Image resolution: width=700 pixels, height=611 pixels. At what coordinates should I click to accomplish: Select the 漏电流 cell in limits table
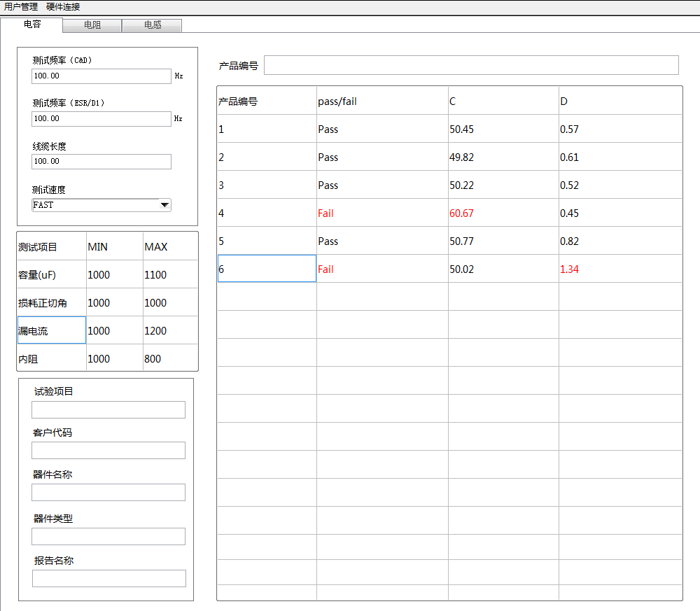[x=52, y=330]
